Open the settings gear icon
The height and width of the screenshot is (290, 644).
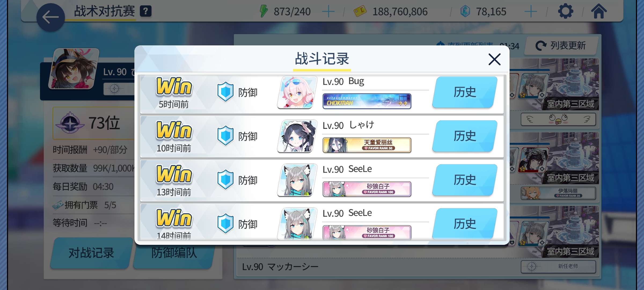coord(566,11)
